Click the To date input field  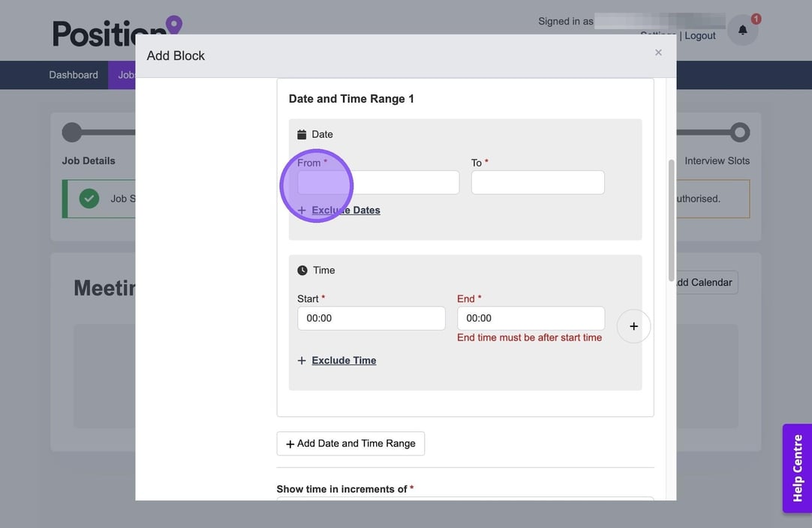click(x=537, y=182)
